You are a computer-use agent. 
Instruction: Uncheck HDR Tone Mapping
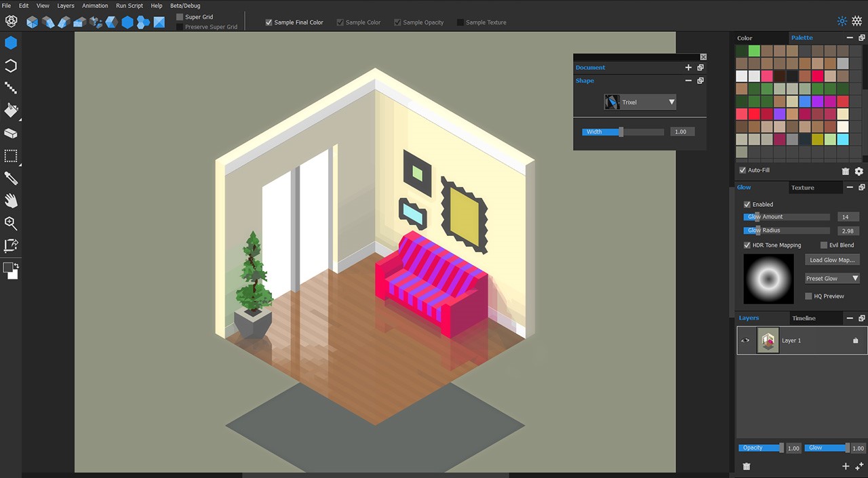click(747, 245)
